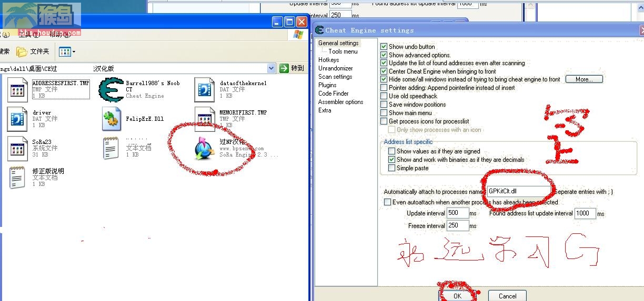Click the Cheat Engine settings title icon

tap(319, 30)
